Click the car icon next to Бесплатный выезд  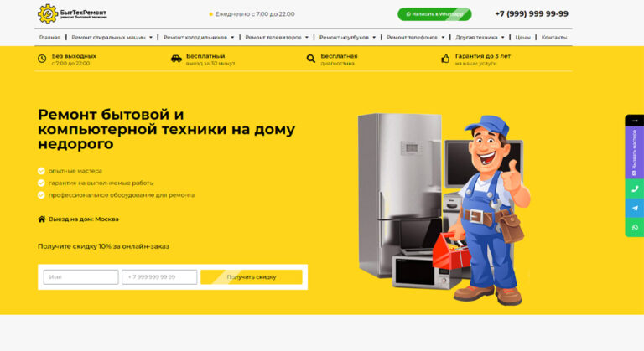(176, 59)
